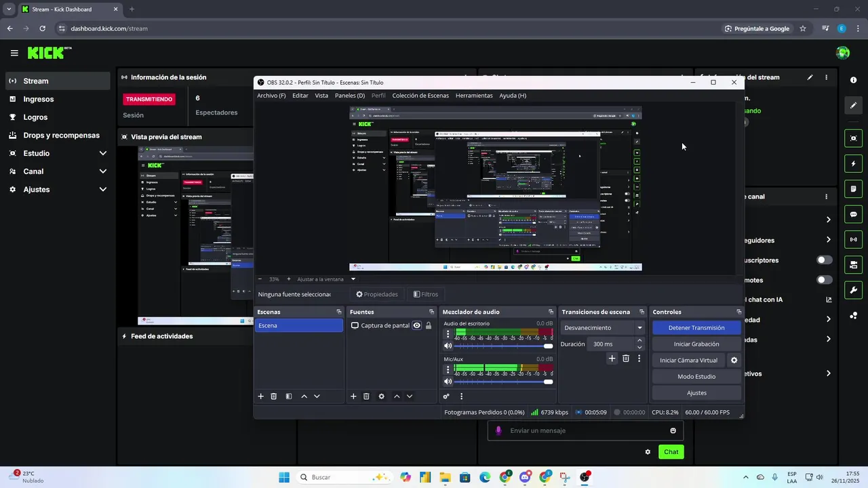Toggle lock on Captura de pantalla source
The width and height of the screenshot is (868, 488).
coord(429,325)
